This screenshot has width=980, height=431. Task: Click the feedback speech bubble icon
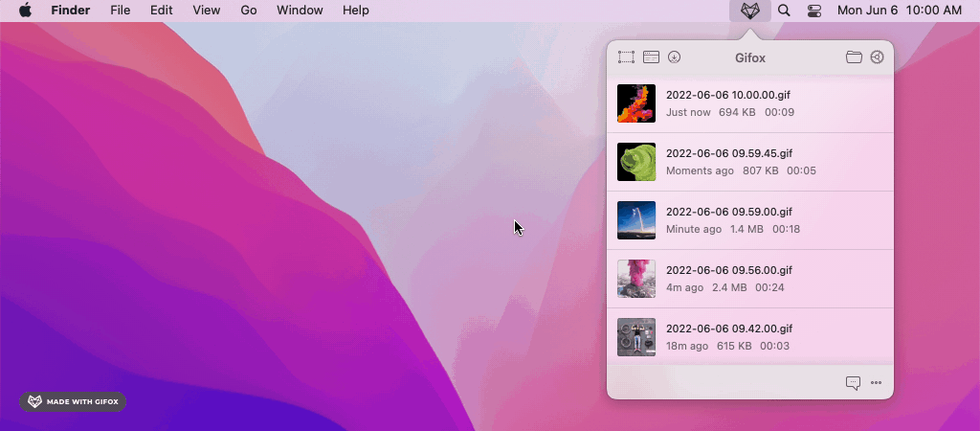[853, 383]
